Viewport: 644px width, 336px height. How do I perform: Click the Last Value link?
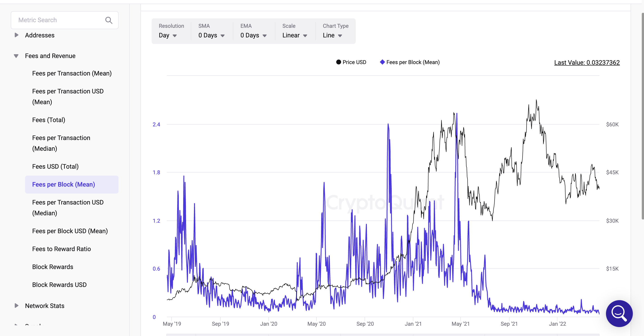pyautogui.click(x=587, y=62)
